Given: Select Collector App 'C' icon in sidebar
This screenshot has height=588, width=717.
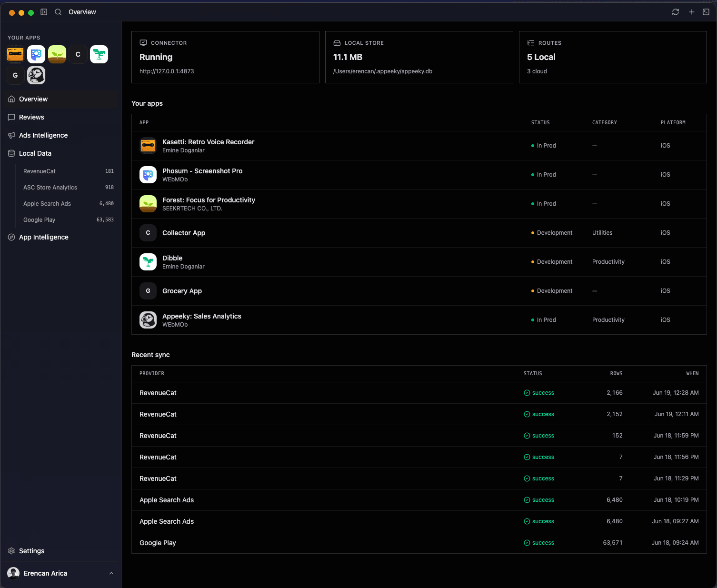Looking at the screenshot, I should click(x=78, y=54).
